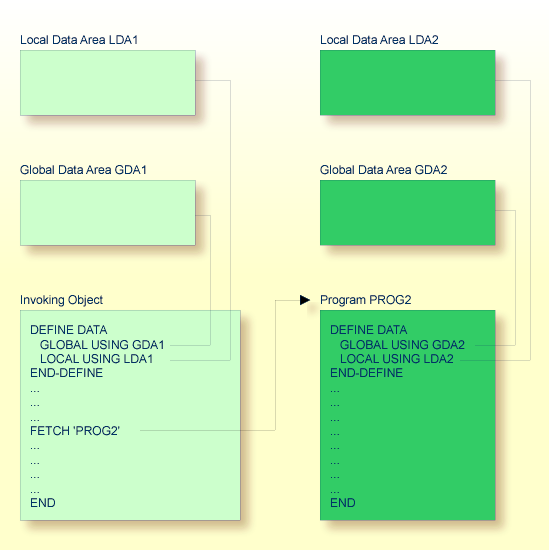This screenshot has width=549, height=550.
Task: Select the 'Local Data Area LDA2' label
Action: (x=379, y=40)
